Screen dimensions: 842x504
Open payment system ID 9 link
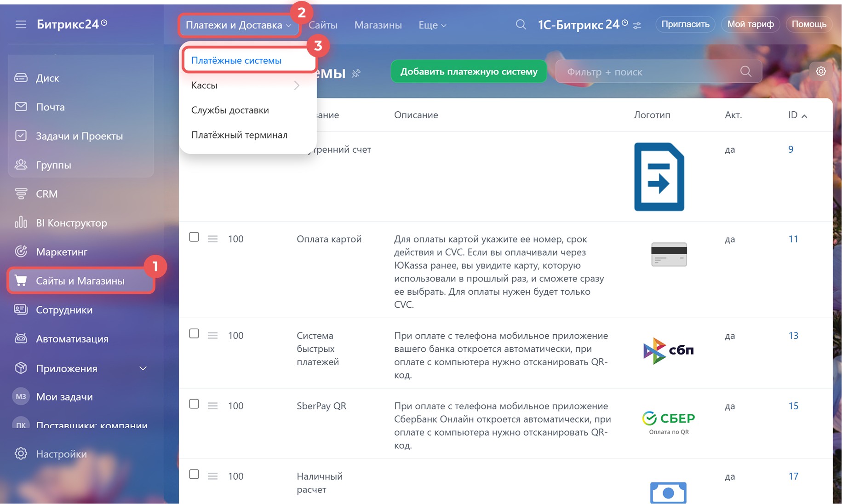pyautogui.click(x=790, y=149)
